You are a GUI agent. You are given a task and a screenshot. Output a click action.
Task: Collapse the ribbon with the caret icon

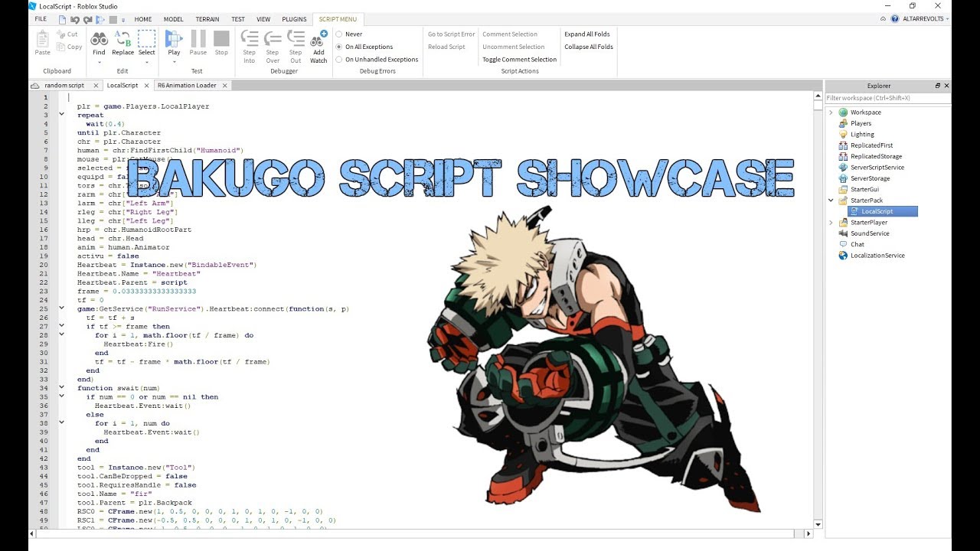tap(883, 19)
